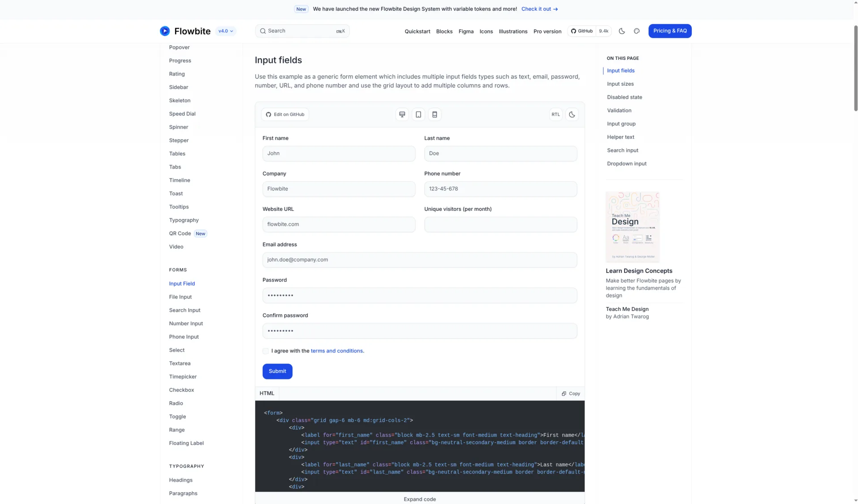Switch preview to mobile view icon
The width and height of the screenshot is (858, 504).
[x=434, y=114]
